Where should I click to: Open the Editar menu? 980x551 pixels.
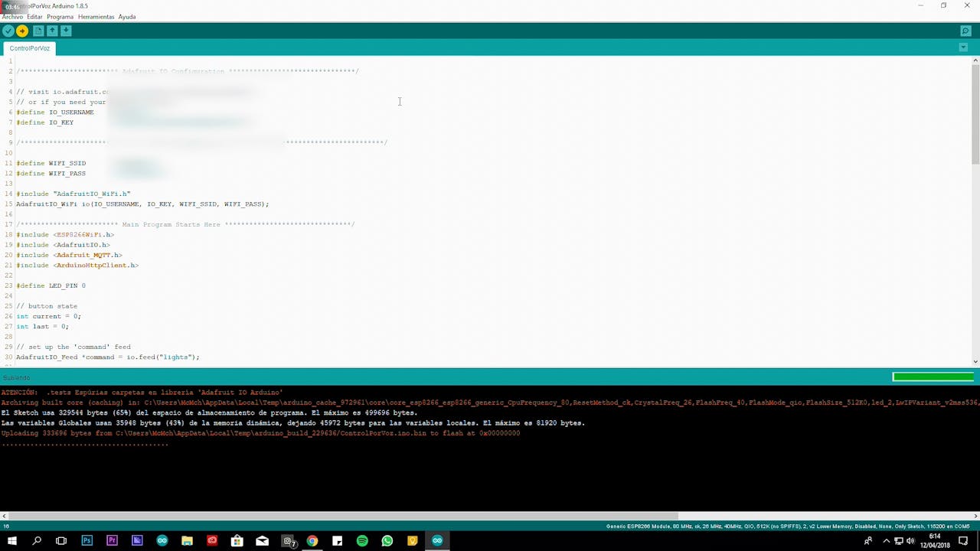(34, 17)
